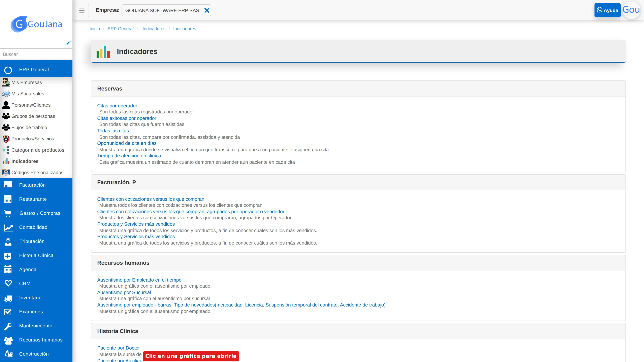The image size is (644, 362).
Task: Go to ERP General breadcrumb
Action: (x=121, y=29)
